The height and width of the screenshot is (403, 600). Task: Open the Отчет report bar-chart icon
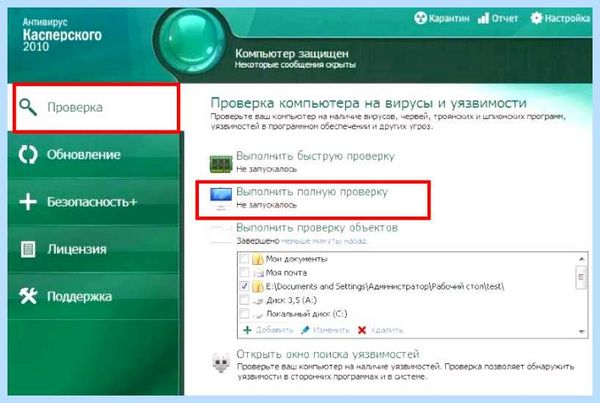point(483,18)
